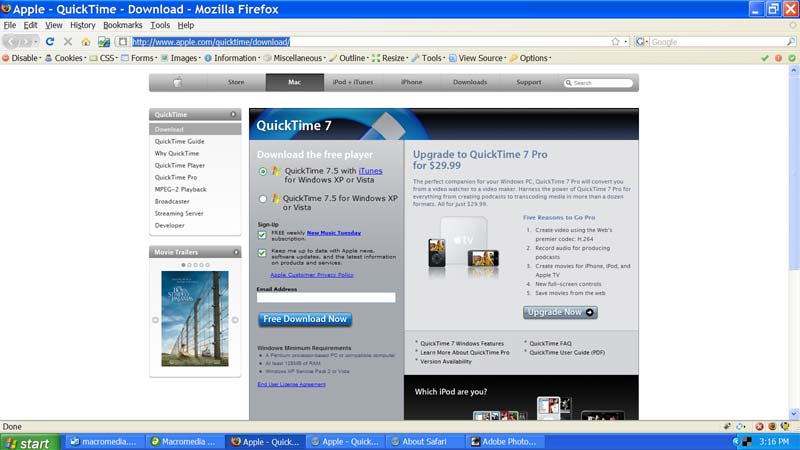This screenshot has height=450, width=800.
Task: Open the iPod + iTunes navigation tab
Action: coord(353,82)
